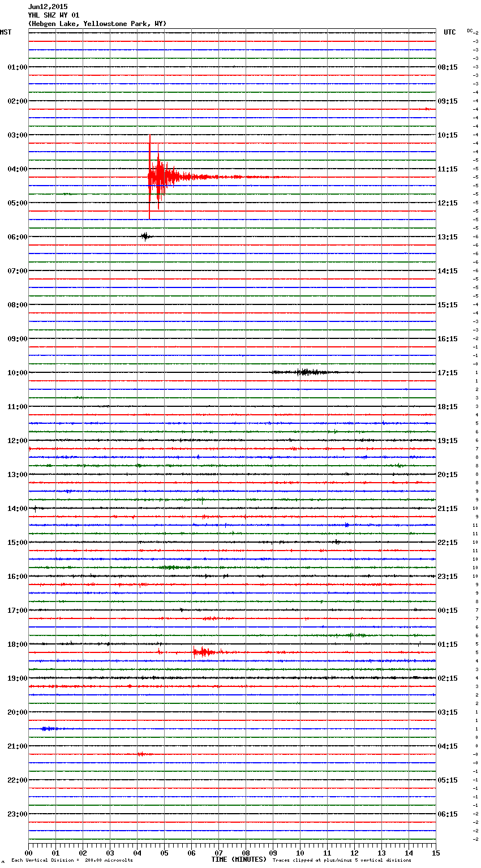The width and height of the screenshot is (481, 868).
Task: Click the TIME (MINUTES) axis title
Action: 239,860
